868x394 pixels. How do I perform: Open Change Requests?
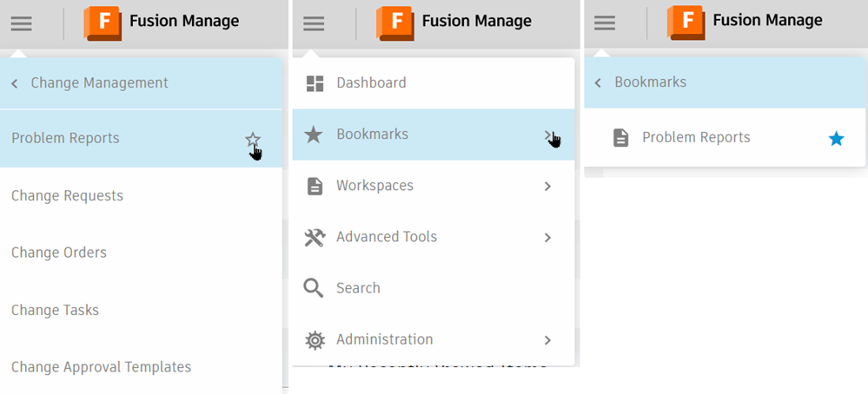[x=67, y=195]
